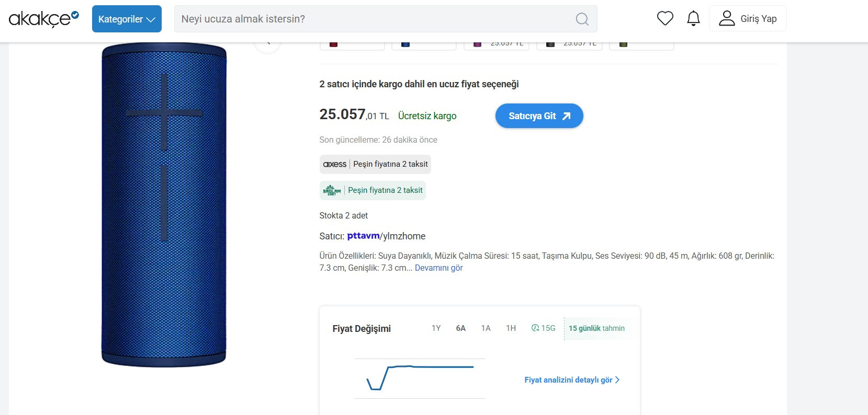Select the 1Y price range tab
The width and height of the screenshot is (868, 415).
coord(436,328)
